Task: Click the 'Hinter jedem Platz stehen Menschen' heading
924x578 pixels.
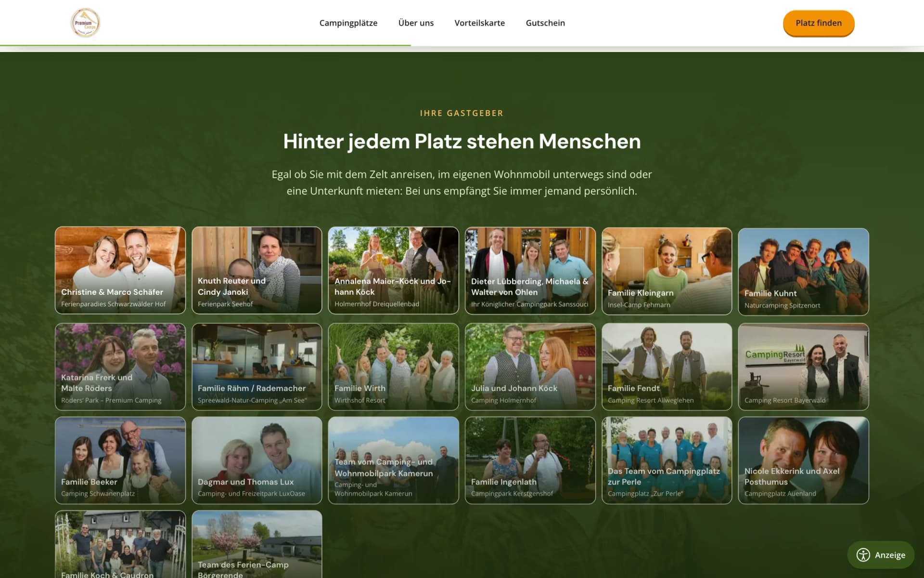Action: 462,142
